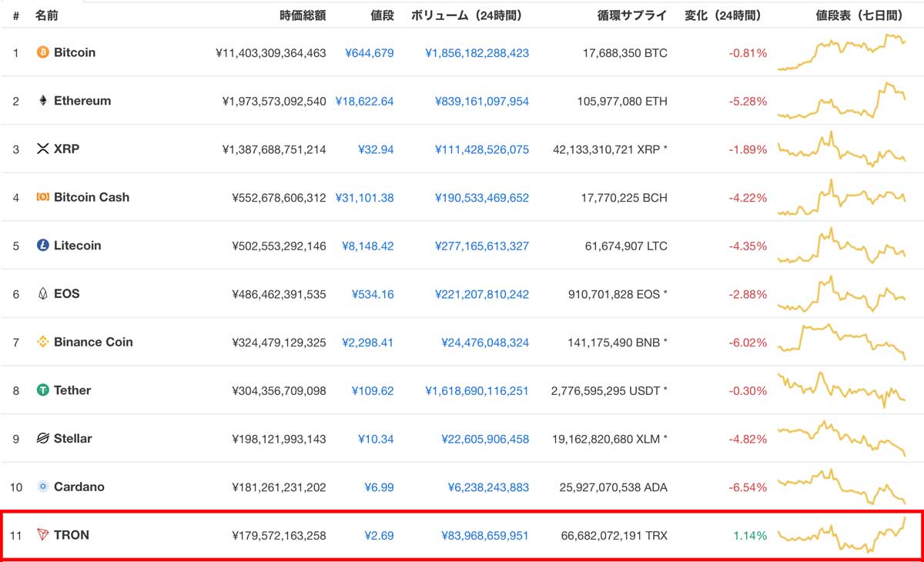Open the Tether name link
This screenshot has height=562, width=924.
pyautogui.click(x=72, y=390)
